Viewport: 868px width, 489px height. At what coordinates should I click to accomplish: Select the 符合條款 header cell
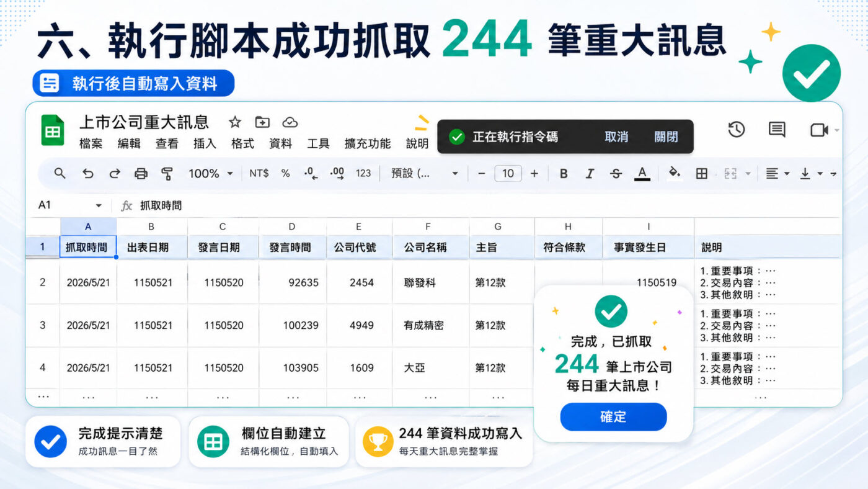coord(567,247)
